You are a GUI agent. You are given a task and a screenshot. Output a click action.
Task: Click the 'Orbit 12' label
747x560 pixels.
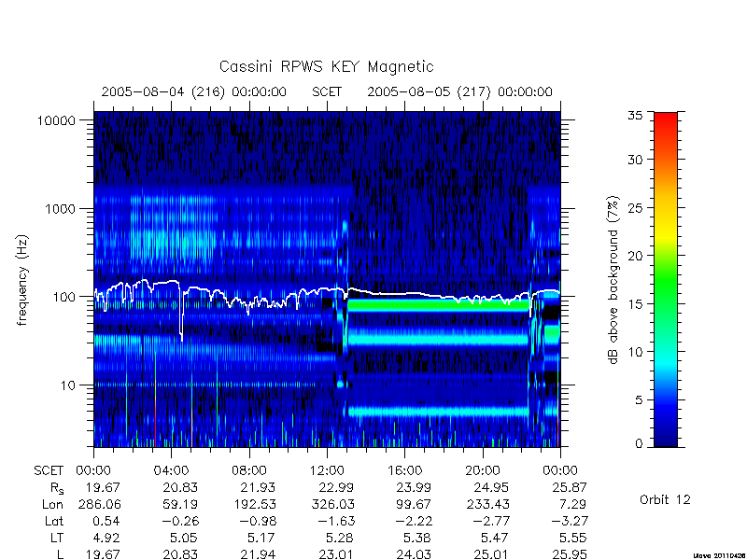point(665,500)
